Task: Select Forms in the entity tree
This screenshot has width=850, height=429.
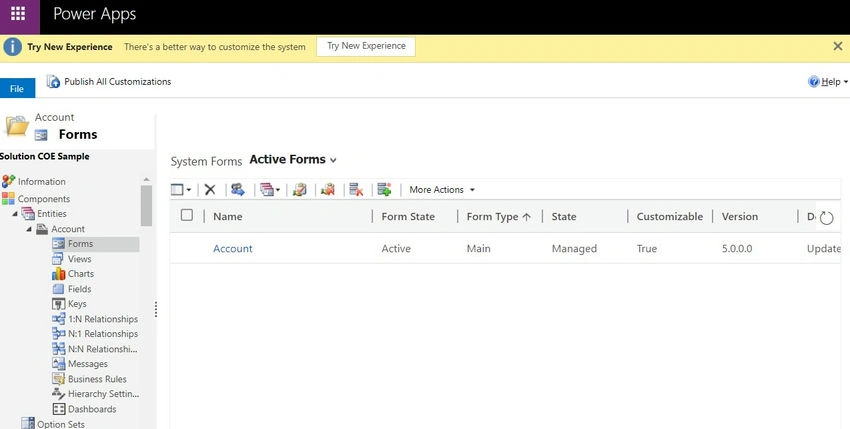Action: (80, 244)
